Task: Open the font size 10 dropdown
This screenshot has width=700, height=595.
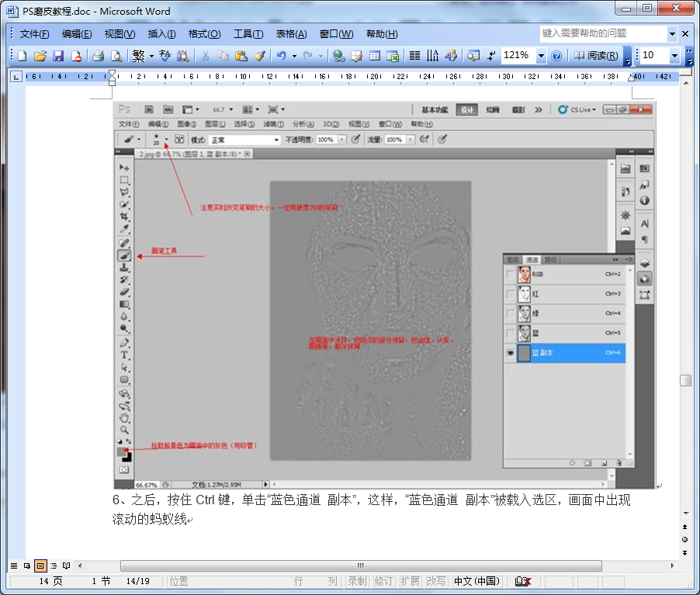Action: click(674, 56)
